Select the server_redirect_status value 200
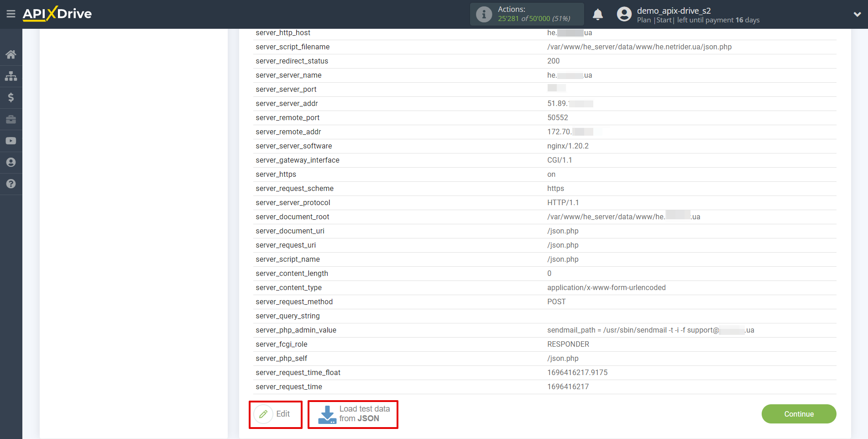The width and height of the screenshot is (868, 439). (553, 61)
